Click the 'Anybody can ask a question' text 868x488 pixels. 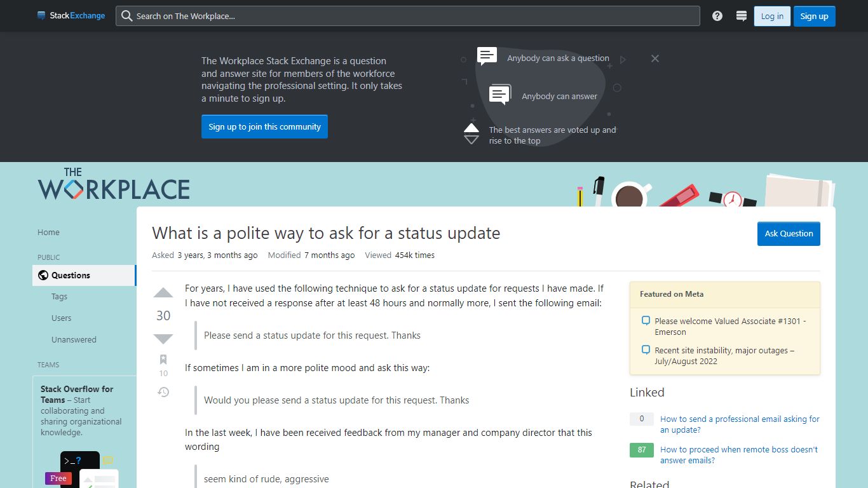[558, 58]
